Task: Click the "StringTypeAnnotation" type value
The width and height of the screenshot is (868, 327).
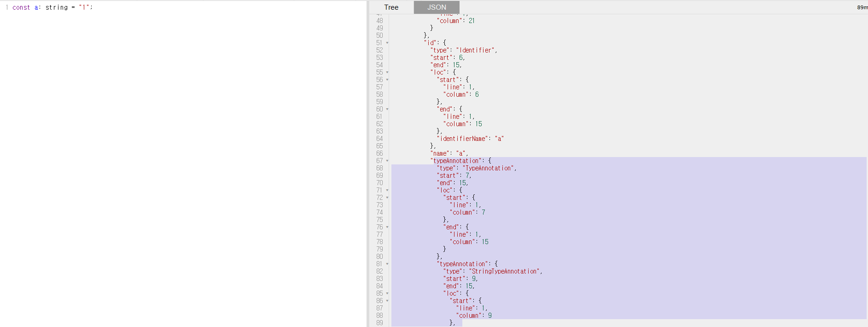Action: click(x=505, y=271)
